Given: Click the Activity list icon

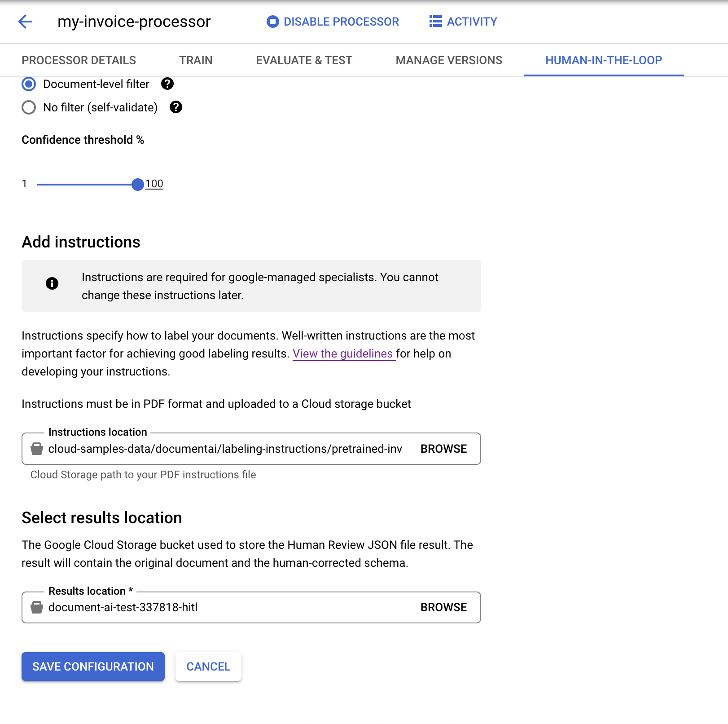Looking at the screenshot, I should coord(435,22).
